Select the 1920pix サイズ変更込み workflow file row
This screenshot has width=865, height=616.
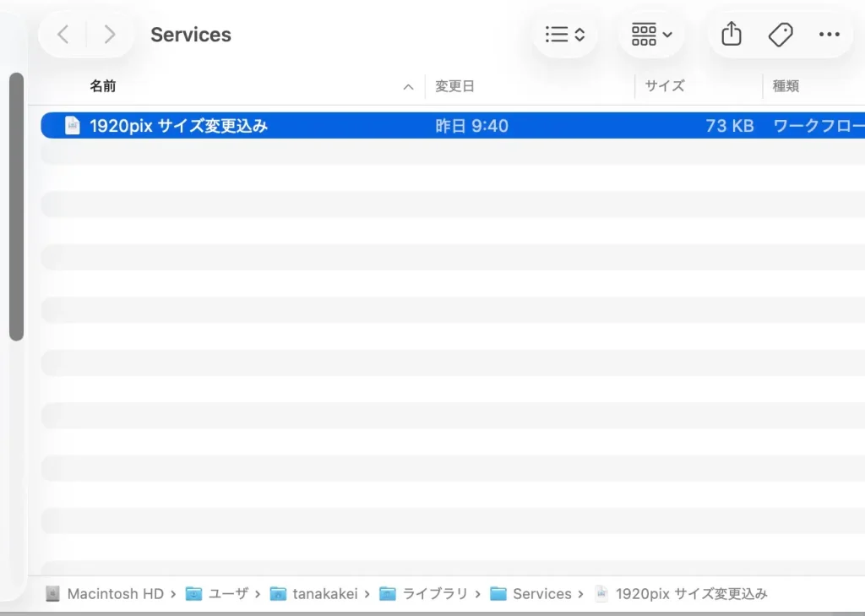pyautogui.click(x=338, y=126)
